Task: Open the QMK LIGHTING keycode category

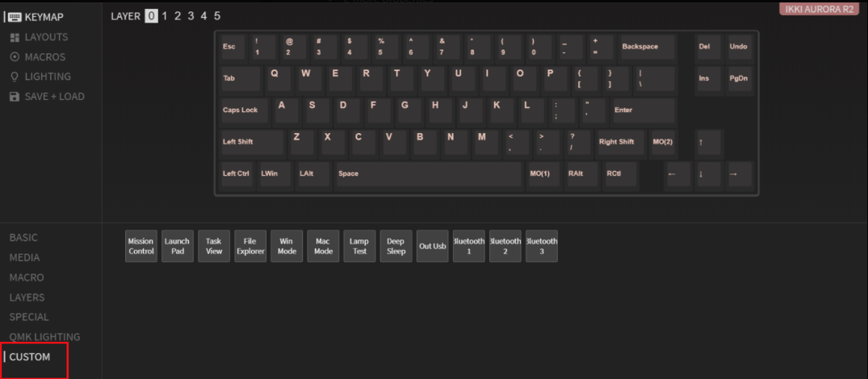Action: click(x=45, y=336)
